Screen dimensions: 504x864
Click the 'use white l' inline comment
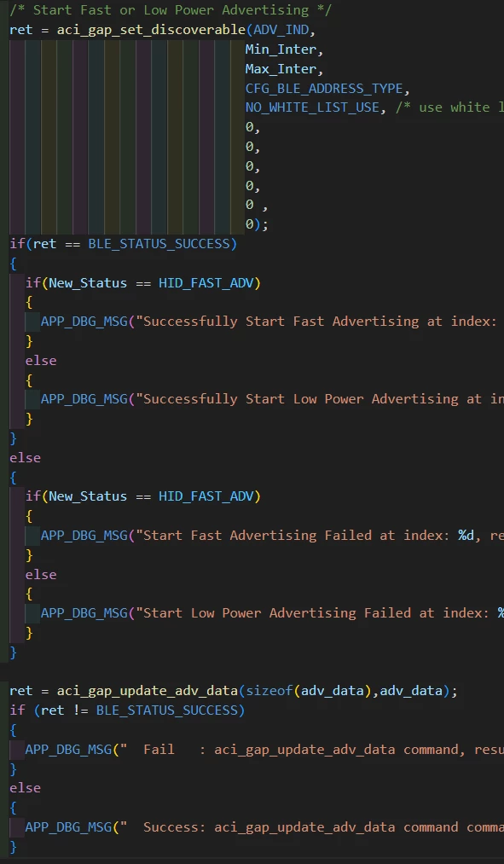pyautogui.click(x=449, y=107)
